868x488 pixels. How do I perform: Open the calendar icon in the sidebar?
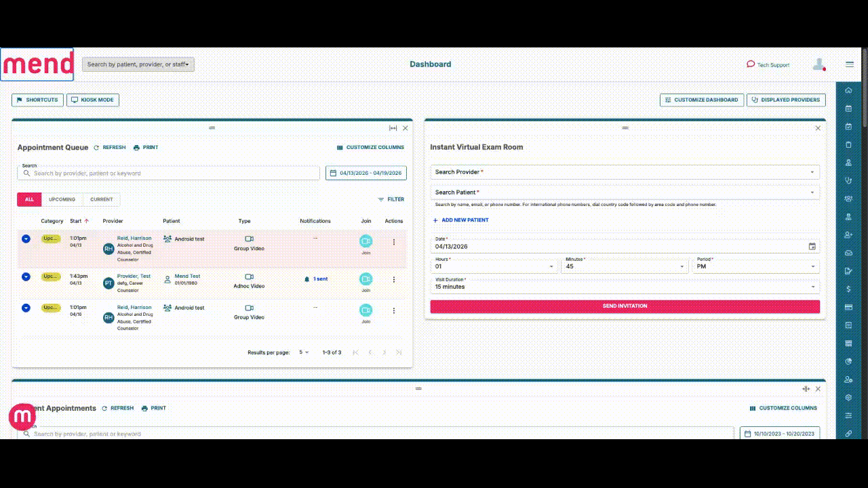coord(848,108)
